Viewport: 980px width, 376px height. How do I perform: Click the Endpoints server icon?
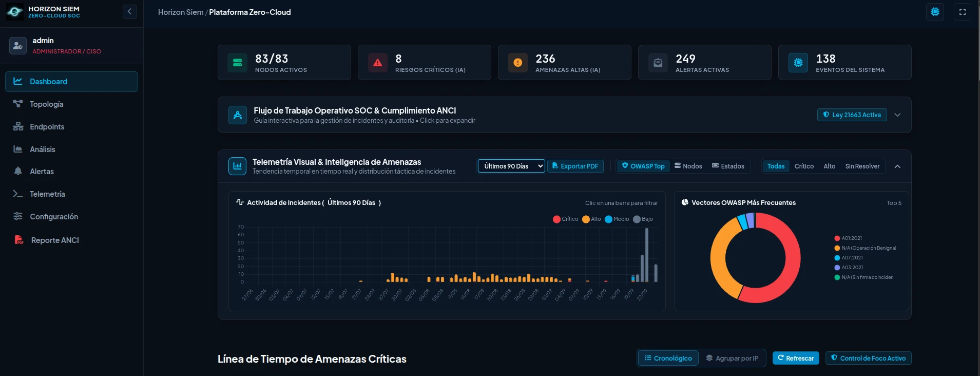18,126
